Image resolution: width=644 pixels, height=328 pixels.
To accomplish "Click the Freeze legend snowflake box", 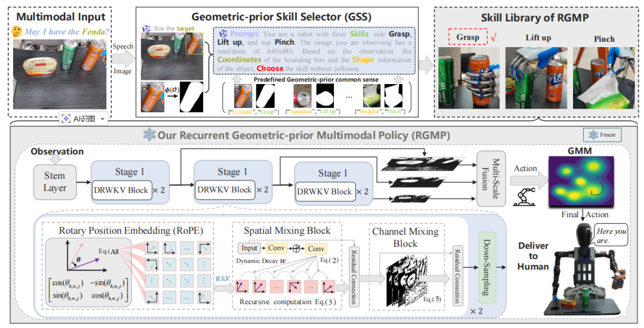I will click(x=602, y=135).
